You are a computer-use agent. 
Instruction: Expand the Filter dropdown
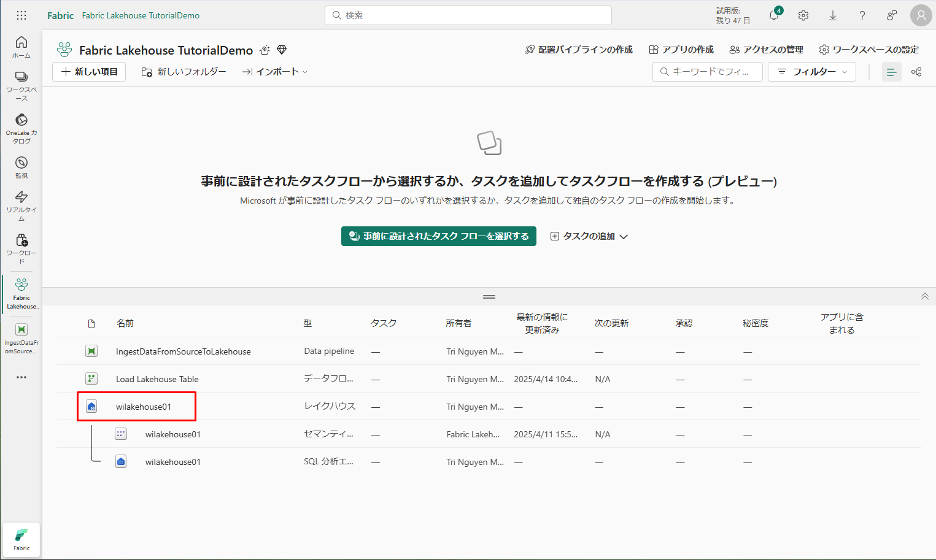(811, 72)
